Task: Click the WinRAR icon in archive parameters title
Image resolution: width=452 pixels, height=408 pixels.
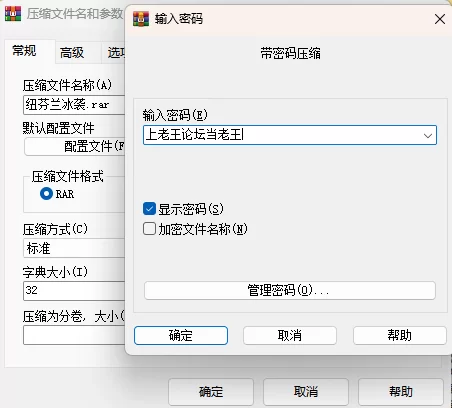Action: 13,14
